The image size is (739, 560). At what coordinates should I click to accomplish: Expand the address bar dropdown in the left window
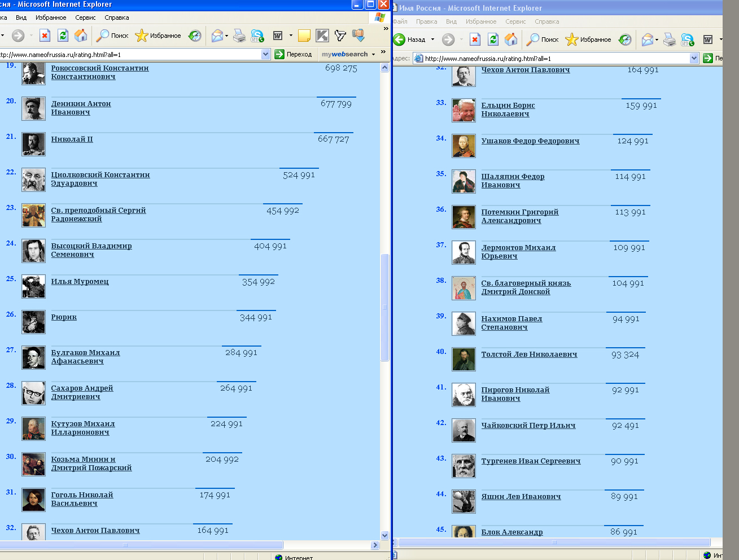[x=266, y=54]
